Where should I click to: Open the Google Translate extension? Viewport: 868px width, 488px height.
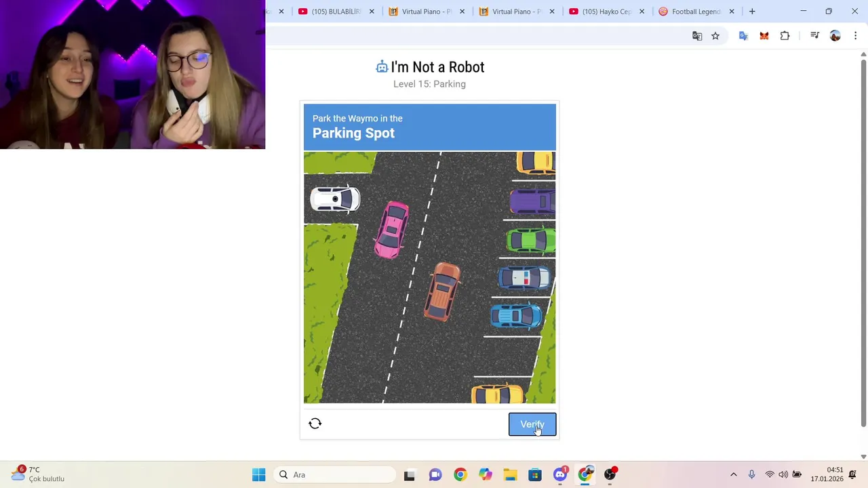click(x=743, y=36)
